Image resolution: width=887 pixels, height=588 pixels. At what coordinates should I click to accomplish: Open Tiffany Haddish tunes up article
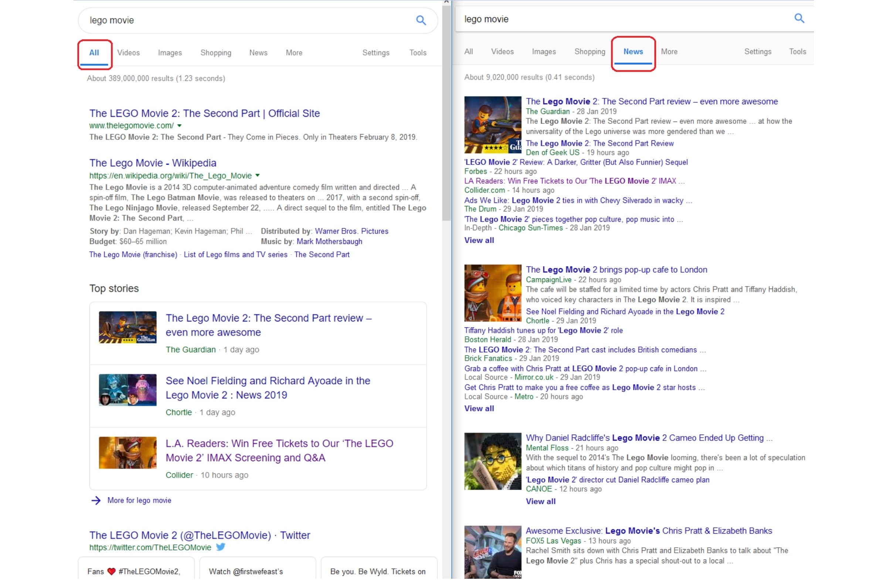[543, 330]
